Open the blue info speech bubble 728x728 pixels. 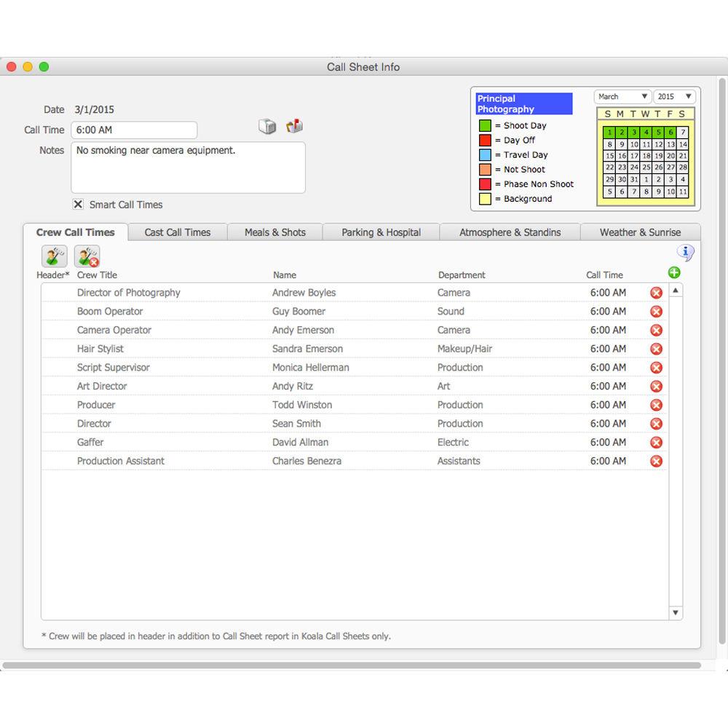[x=685, y=253]
